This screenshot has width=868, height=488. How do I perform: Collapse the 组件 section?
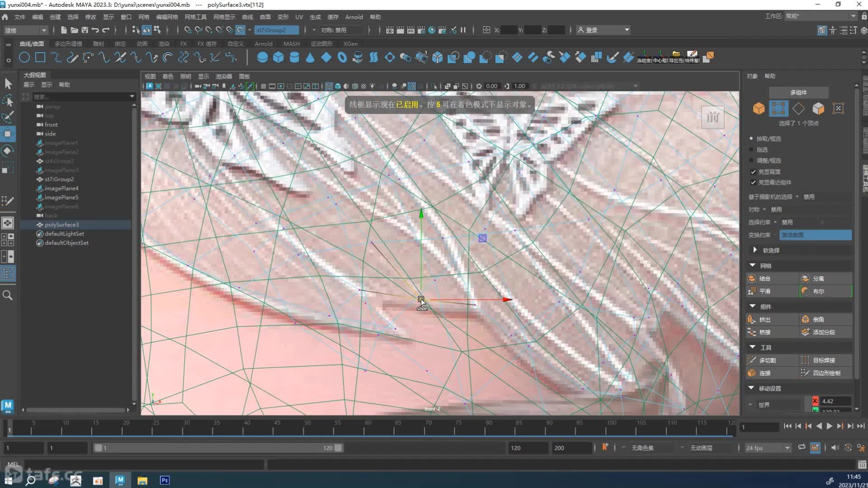point(752,306)
